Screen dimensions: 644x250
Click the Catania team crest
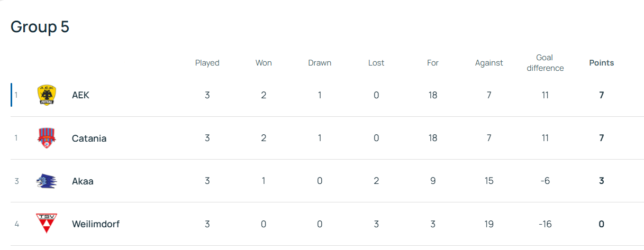tap(47, 138)
